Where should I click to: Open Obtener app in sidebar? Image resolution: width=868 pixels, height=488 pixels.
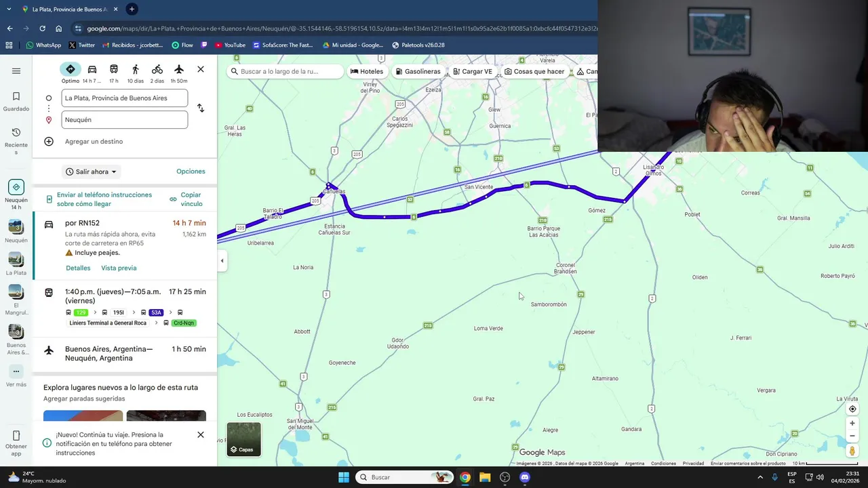point(16,443)
